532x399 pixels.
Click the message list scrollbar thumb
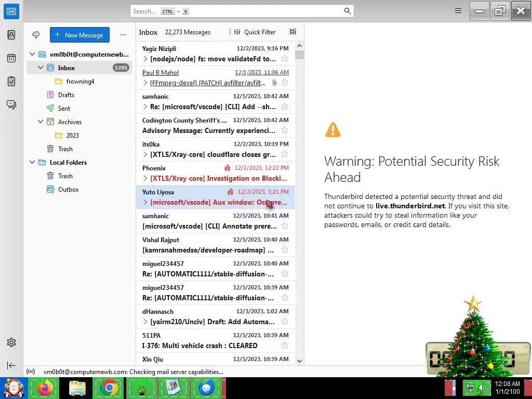click(x=299, y=55)
